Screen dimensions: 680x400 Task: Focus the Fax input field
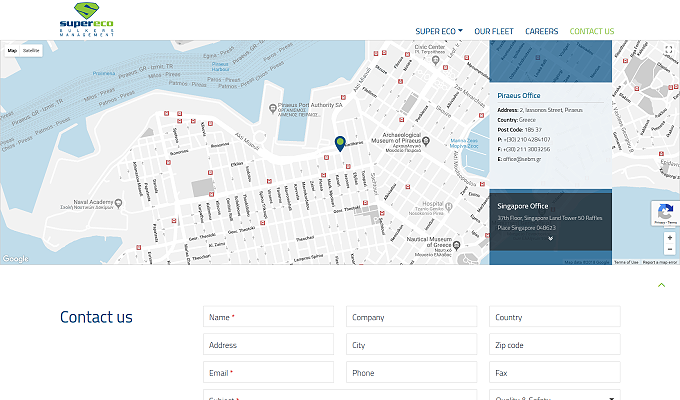(x=555, y=372)
